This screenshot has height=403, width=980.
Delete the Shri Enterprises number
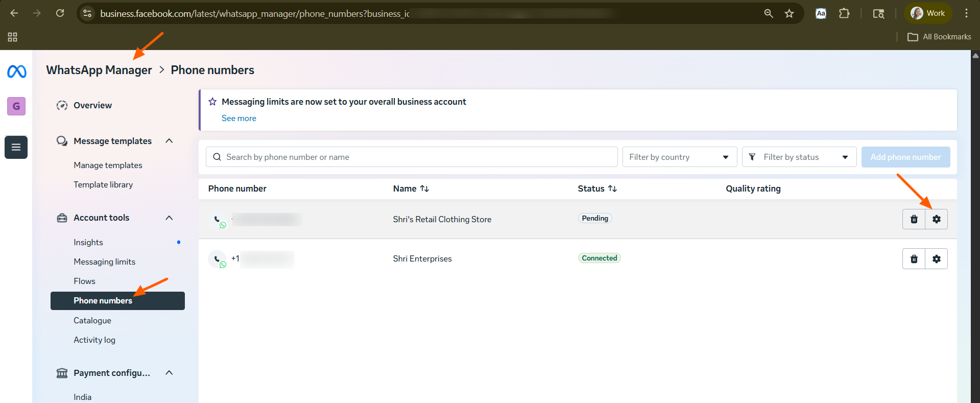click(x=914, y=259)
